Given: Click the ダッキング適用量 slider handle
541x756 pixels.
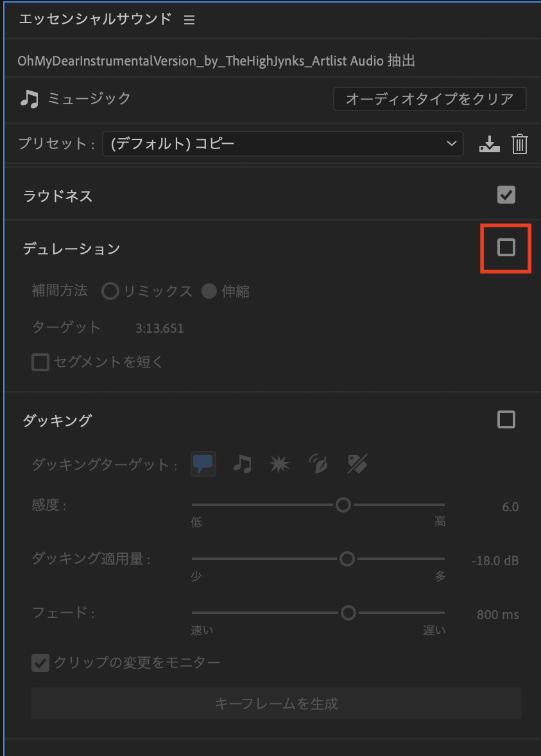Looking at the screenshot, I should [347, 559].
